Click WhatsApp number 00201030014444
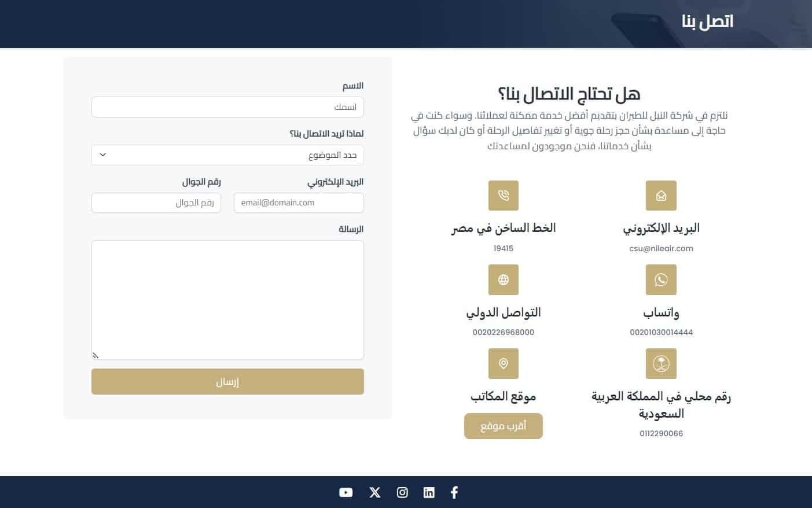 [661, 332]
